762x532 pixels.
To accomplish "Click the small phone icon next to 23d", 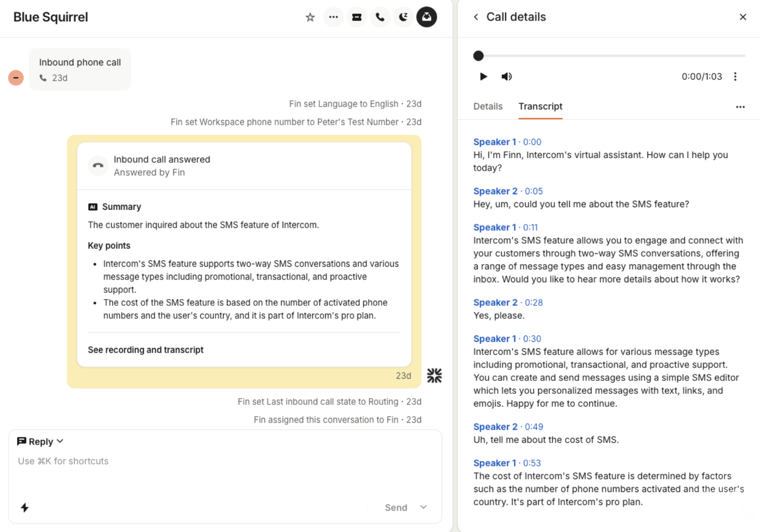I will click(43, 78).
